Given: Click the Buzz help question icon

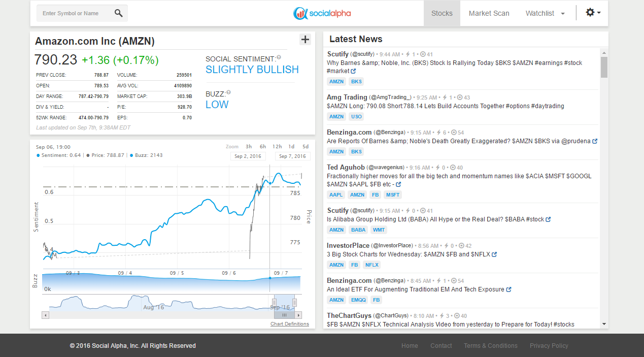Looking at the screenshot, I should coord(228,92).
